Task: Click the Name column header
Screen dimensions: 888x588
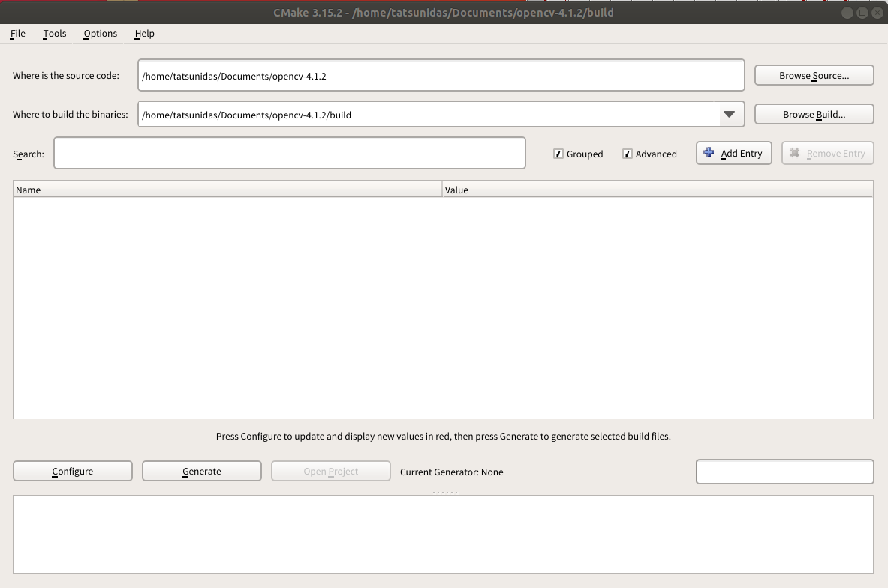Action: pyautogui.click(x=227, y=190)
